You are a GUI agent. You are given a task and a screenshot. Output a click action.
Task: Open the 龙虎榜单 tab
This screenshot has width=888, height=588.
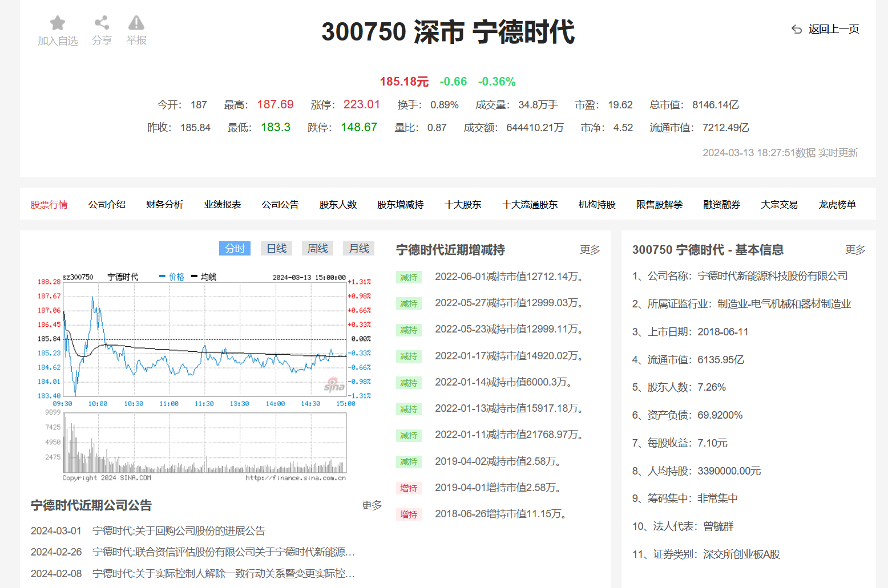click(837, 204)
